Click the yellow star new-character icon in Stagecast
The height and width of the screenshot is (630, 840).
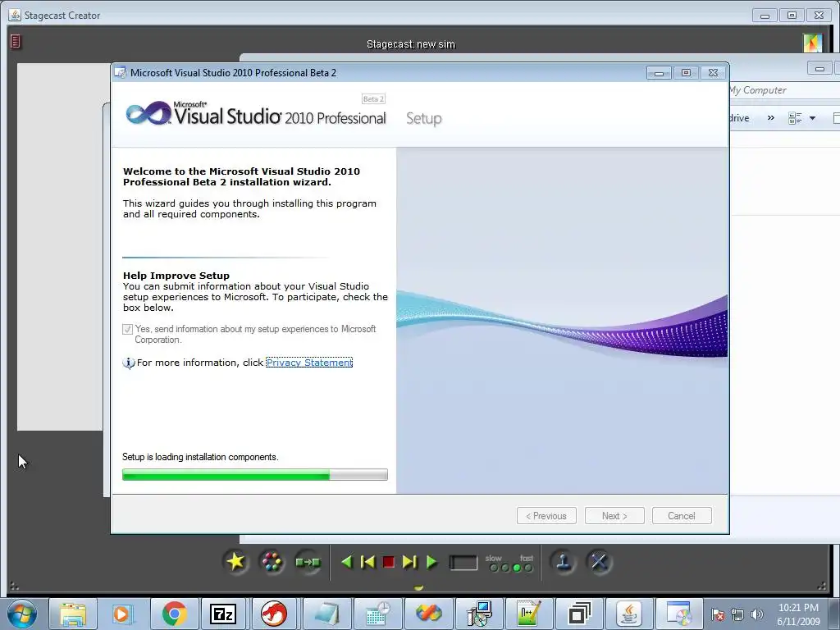pos(235,562)
